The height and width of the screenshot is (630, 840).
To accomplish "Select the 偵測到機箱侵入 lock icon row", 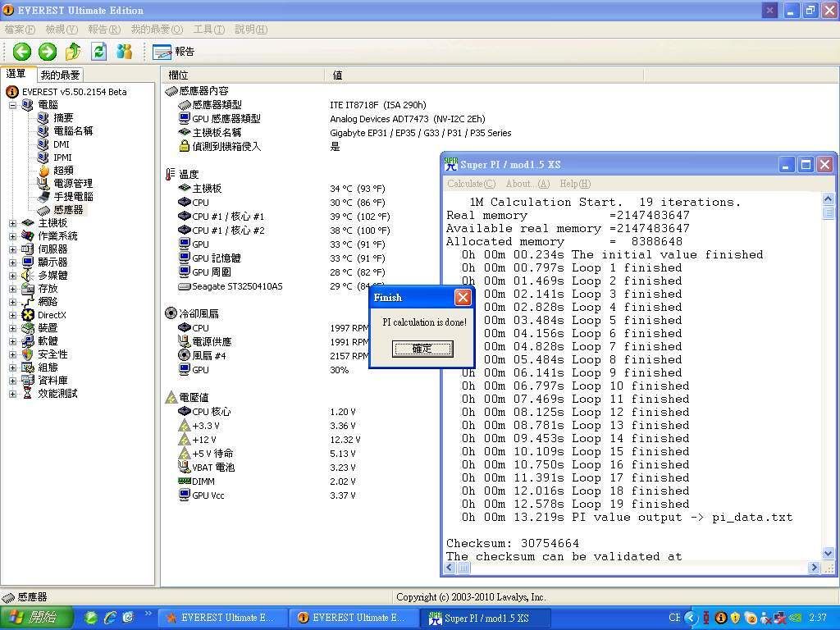I will [185, 146].
